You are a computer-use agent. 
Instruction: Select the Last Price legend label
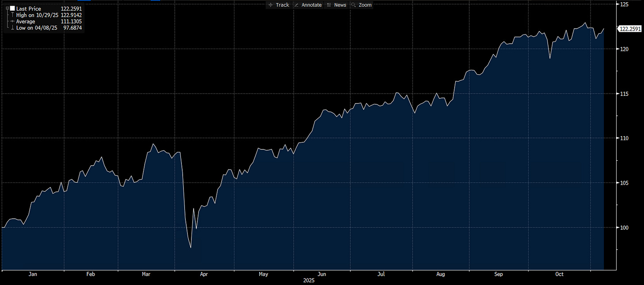pos(28,9)
